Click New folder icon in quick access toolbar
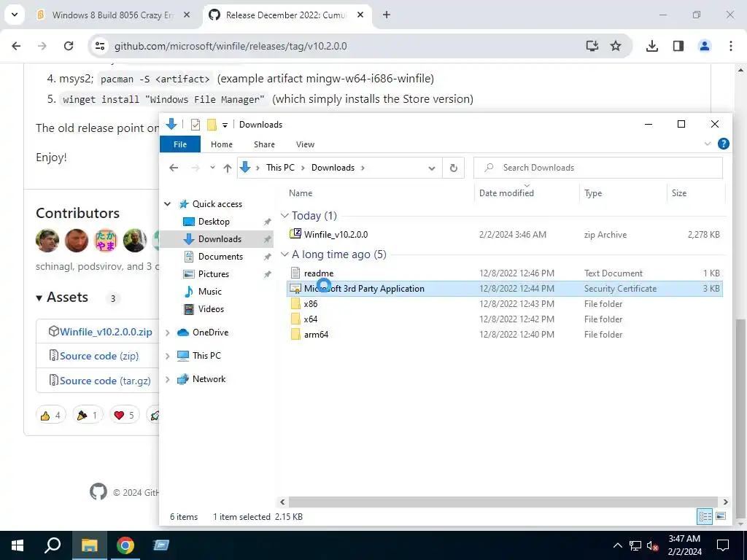This screenshot has height=560, width=747. pyautogui.click(x=212, y=125)
